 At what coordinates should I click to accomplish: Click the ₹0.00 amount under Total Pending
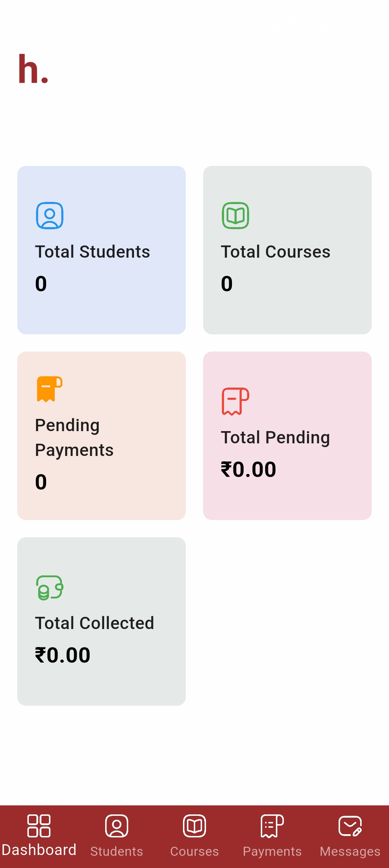(249, 469)
